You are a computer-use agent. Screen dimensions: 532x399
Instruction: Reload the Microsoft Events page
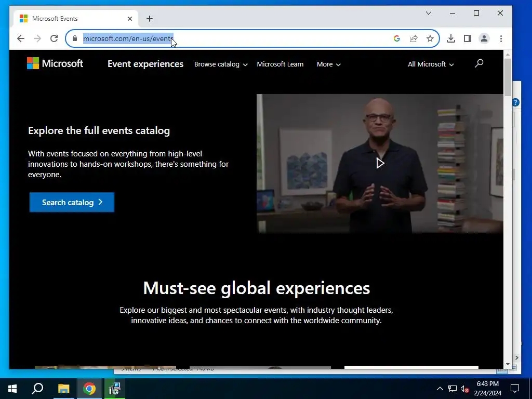(54, 38)
